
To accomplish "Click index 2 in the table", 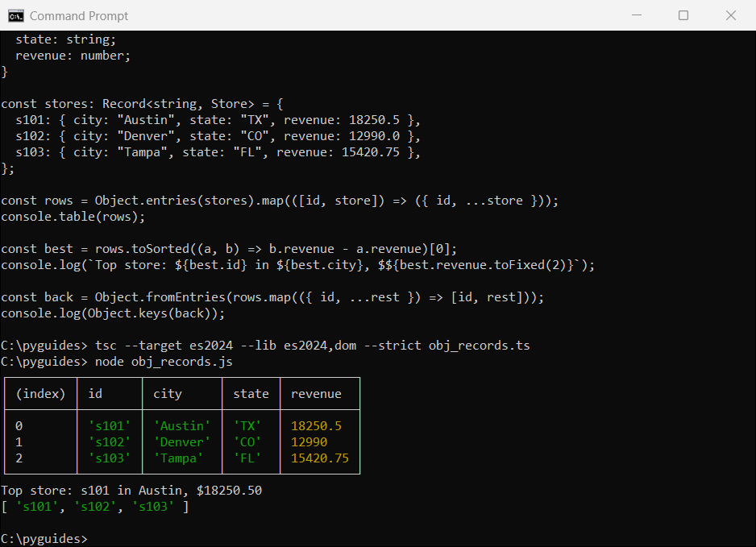I will 19,458.
